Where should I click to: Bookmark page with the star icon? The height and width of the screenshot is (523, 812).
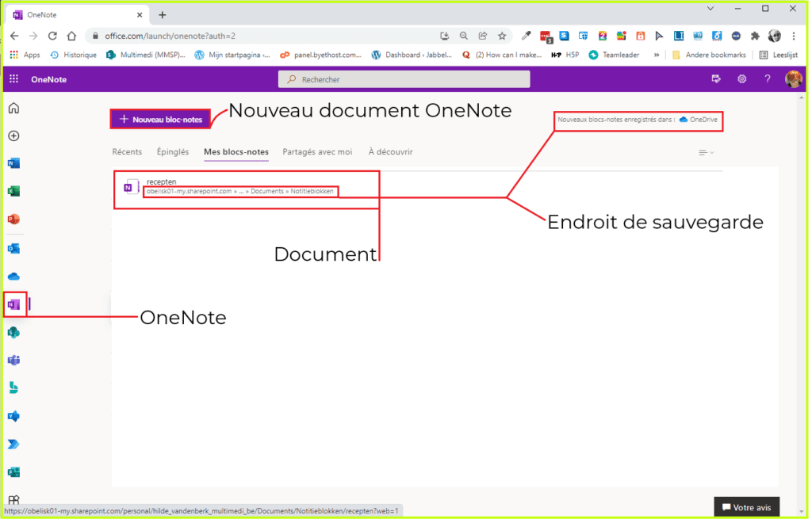[502, 36]
